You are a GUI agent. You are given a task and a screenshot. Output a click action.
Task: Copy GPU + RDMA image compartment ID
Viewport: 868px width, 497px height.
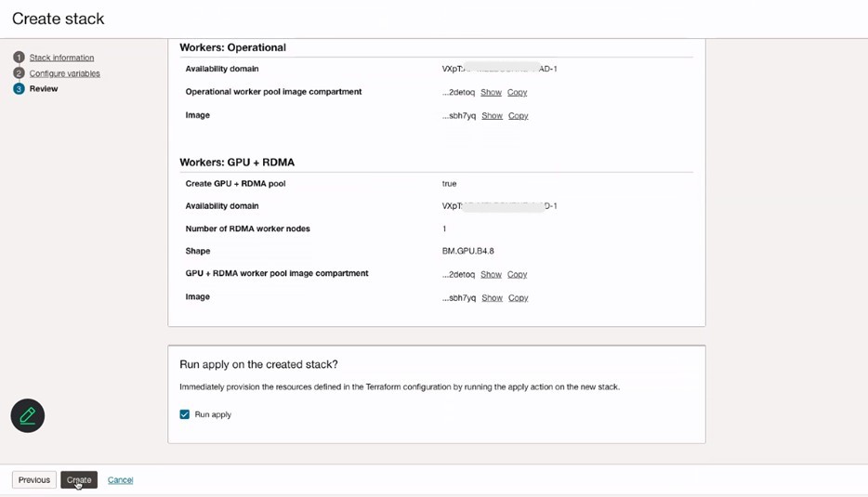click(517, 275)
